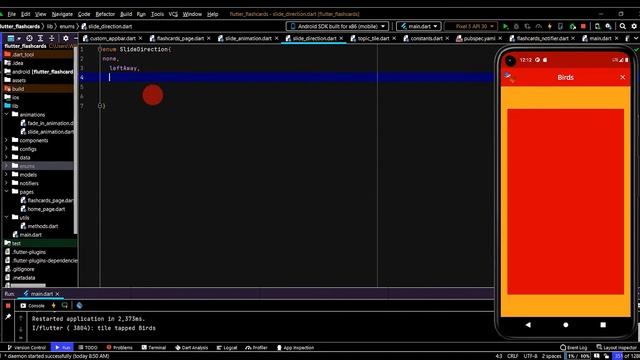Select Console tab in Run panel
This screenshot has height=360, width=640.
(x=32, y=305)
